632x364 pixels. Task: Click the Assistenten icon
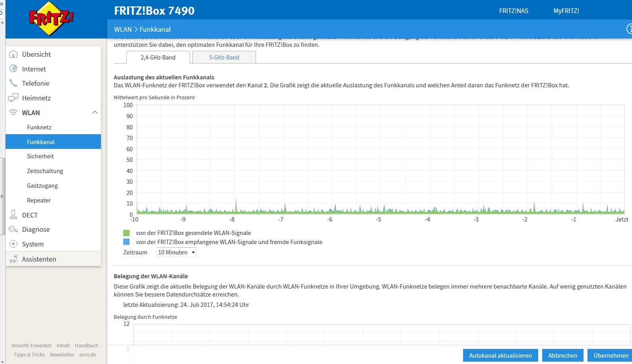(x=14, y=259)
